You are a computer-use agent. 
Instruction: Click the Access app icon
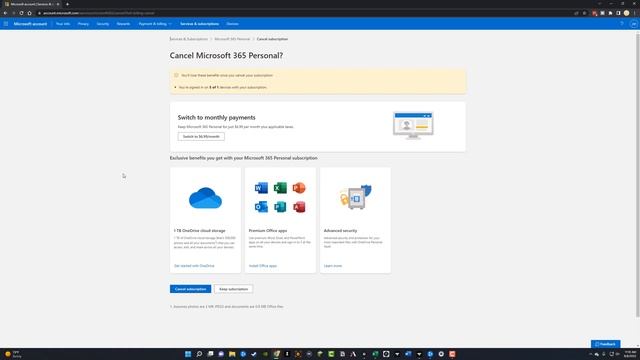(299, 207)
